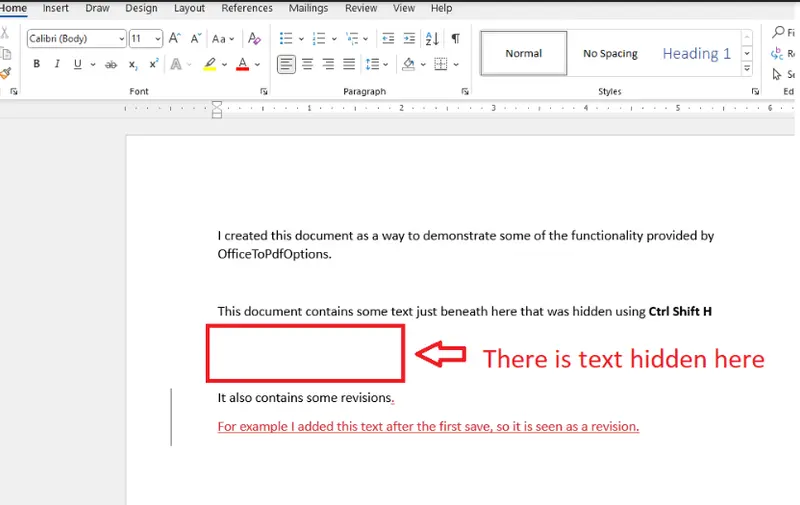
Task: Decrease font size with Shrink Font icon
Action: click(196, 38)
